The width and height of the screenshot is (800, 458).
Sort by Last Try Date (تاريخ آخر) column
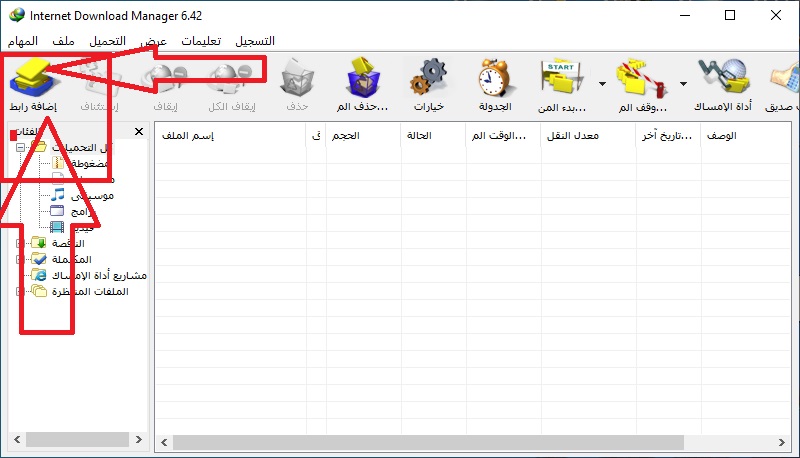[668, 136]
